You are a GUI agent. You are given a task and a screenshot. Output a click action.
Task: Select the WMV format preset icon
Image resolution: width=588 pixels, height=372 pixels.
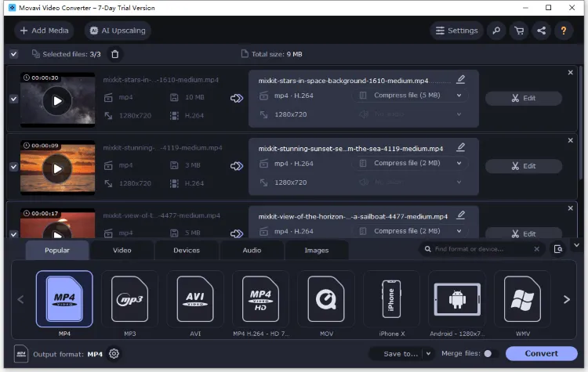pyautogui.click(x=522, y=299)
